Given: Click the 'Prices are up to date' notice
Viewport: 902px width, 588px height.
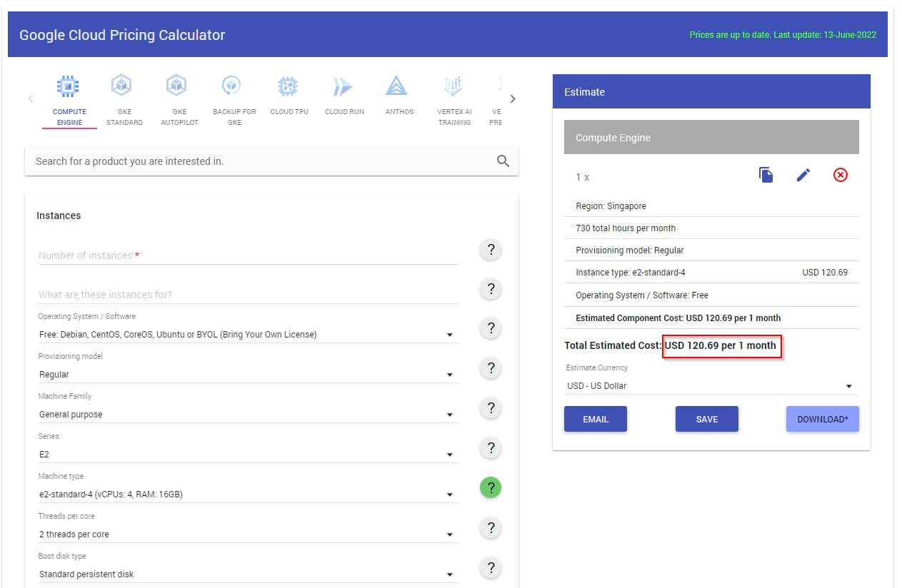Looking at the screenshot, I should (783, 34).
